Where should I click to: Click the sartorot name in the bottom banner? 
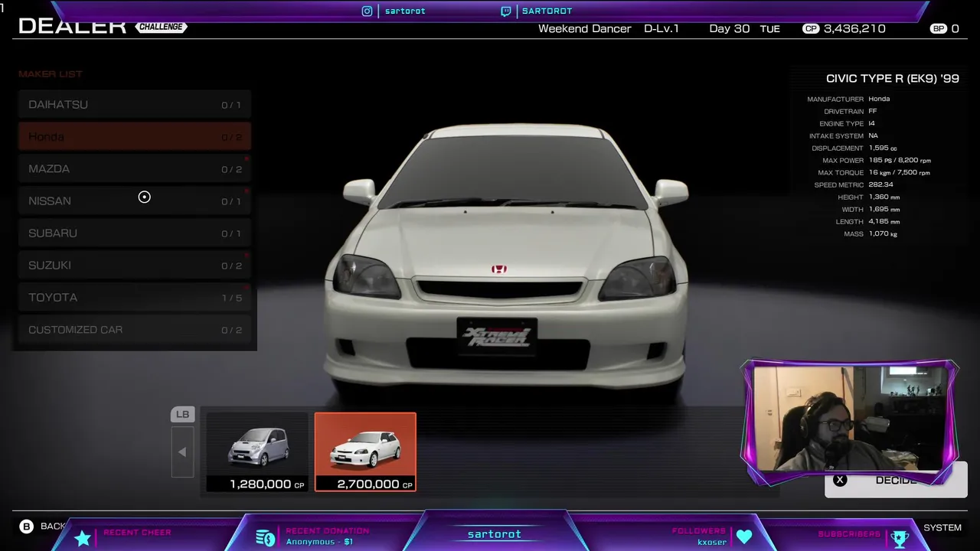[x=495, y=534]
